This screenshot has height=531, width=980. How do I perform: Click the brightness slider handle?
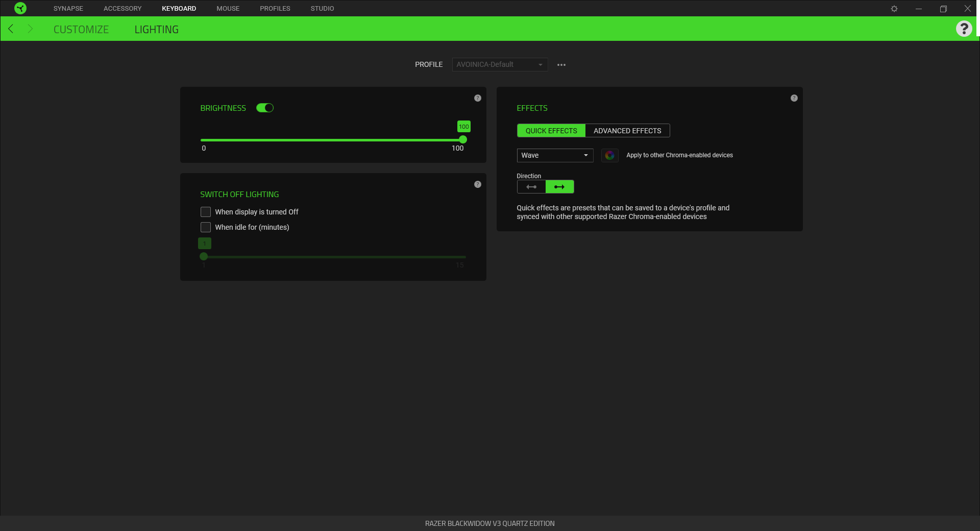[x=463, y=139]
